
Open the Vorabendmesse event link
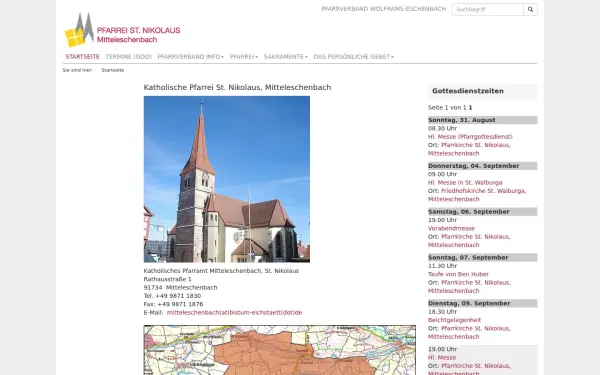451,228
